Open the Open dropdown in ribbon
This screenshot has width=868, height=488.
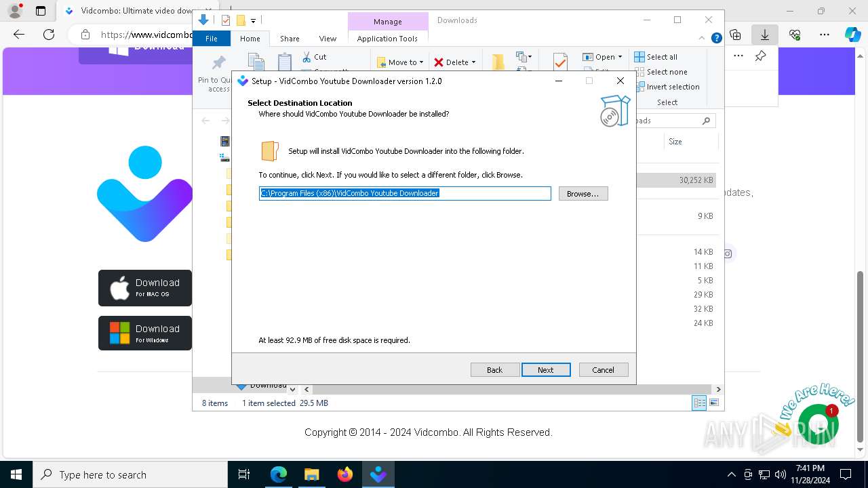click(x=602, y=57)
